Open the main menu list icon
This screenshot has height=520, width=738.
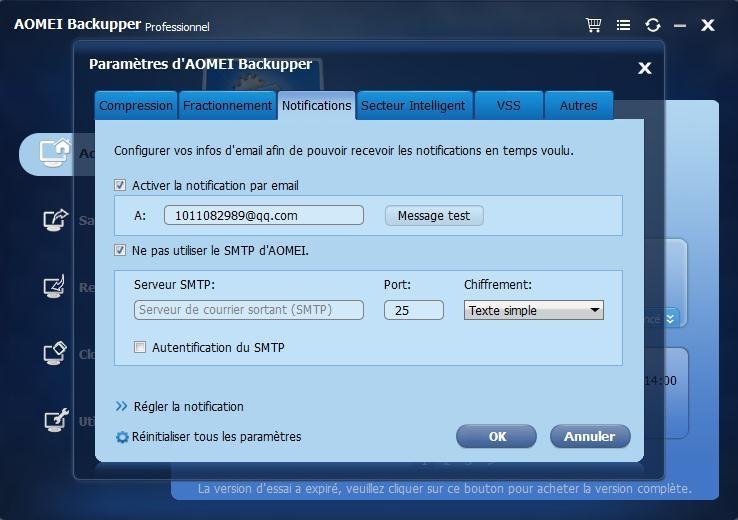point(623,25)
